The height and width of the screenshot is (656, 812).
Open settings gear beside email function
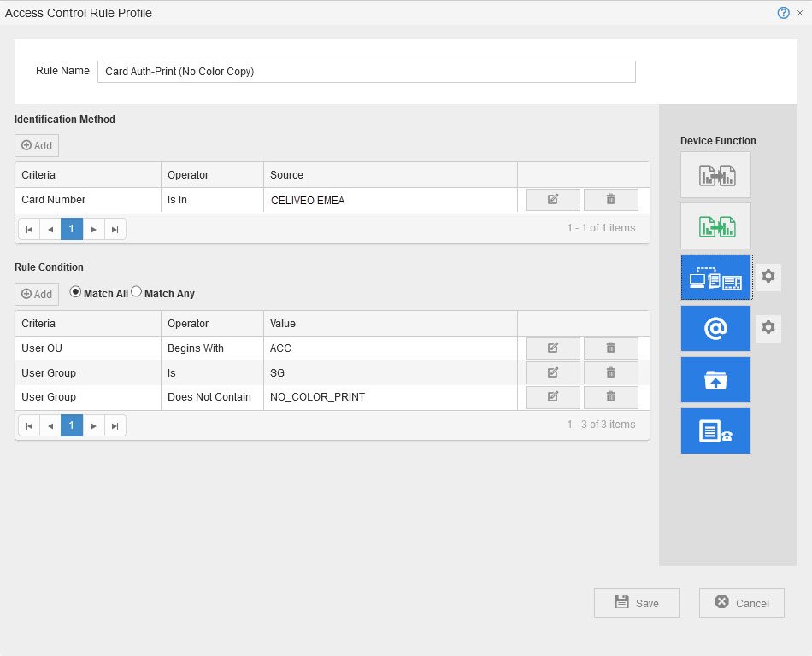click(x=768, y=327)
